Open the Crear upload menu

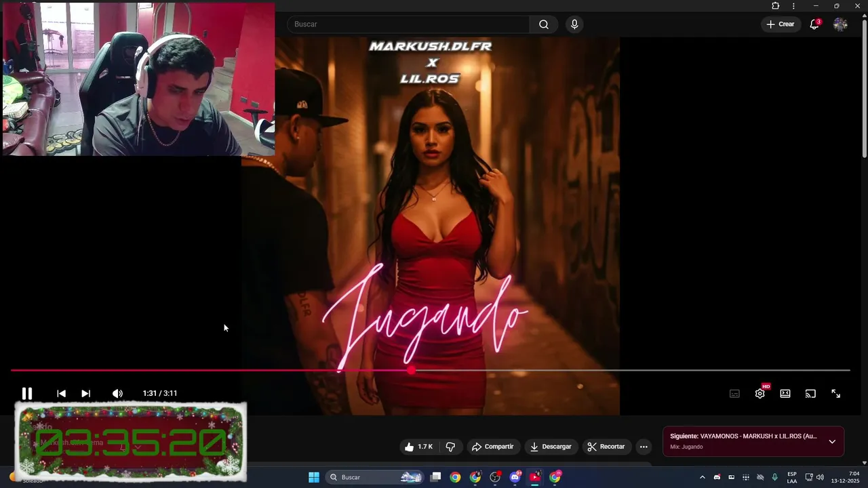pos(781,24)
